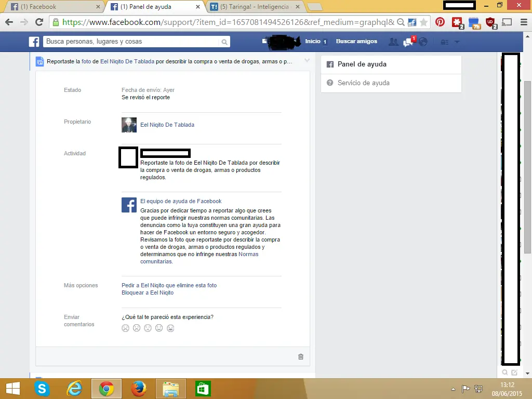Open Skype from the taskbar
The height and width of the screenshot is (399, 532).
(x=42, y=389)
